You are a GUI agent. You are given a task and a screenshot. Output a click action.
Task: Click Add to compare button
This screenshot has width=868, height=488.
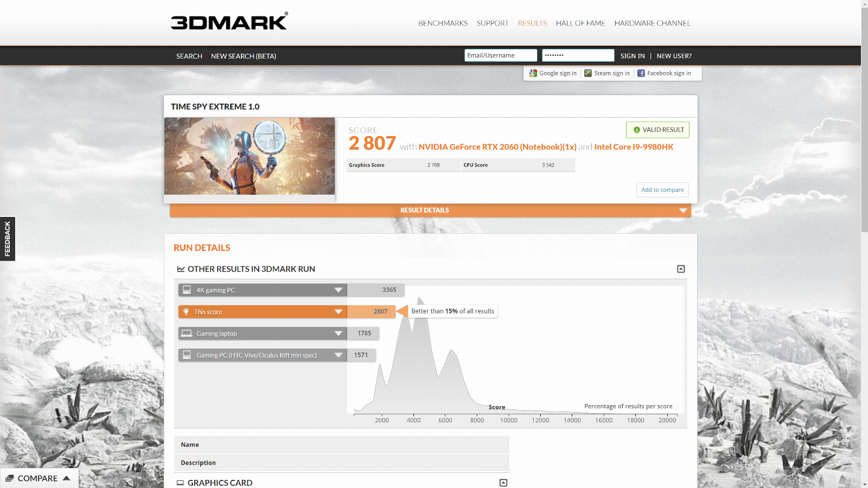(662, 190)
